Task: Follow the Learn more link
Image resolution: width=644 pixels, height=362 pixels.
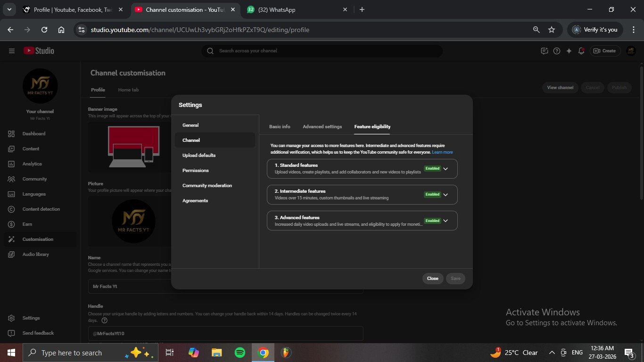Action: click(x=442, y=152)
